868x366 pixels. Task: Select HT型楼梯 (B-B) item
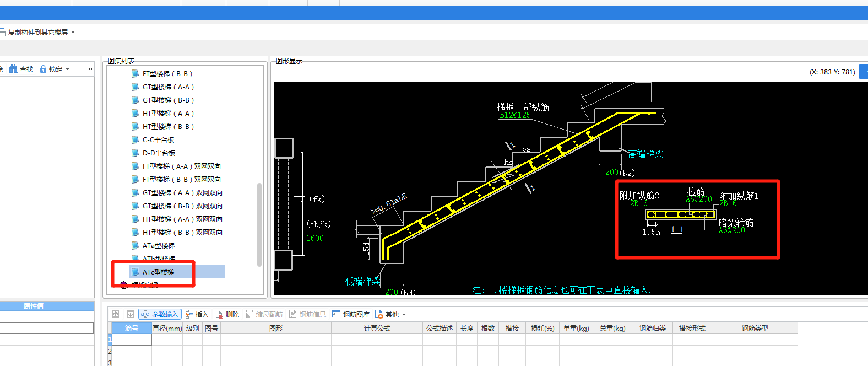[x=169, y=126]
